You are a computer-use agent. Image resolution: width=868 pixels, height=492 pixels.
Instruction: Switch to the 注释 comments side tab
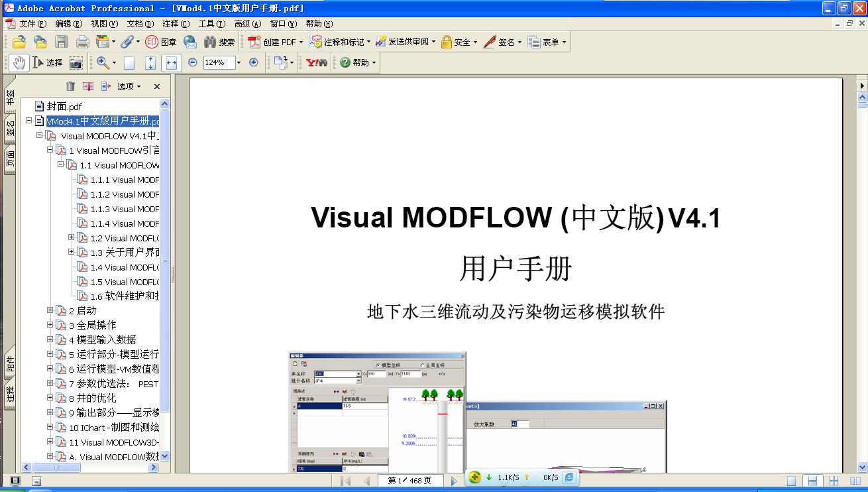pos(10,394)
